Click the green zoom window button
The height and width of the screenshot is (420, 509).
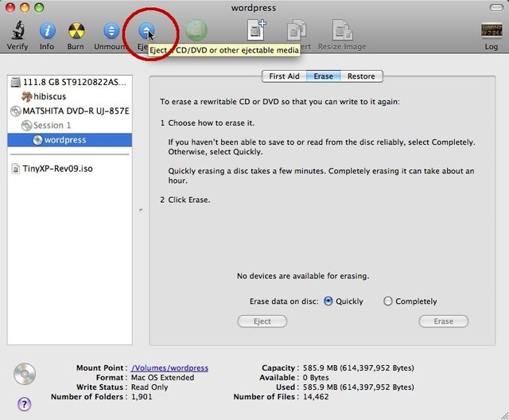39,7
